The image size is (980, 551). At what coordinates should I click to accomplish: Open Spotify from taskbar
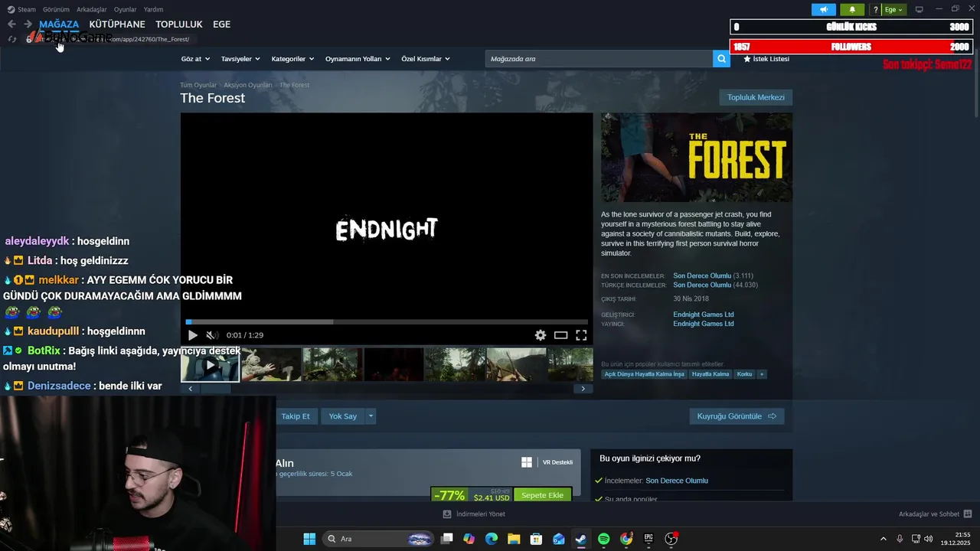(603, 539)
